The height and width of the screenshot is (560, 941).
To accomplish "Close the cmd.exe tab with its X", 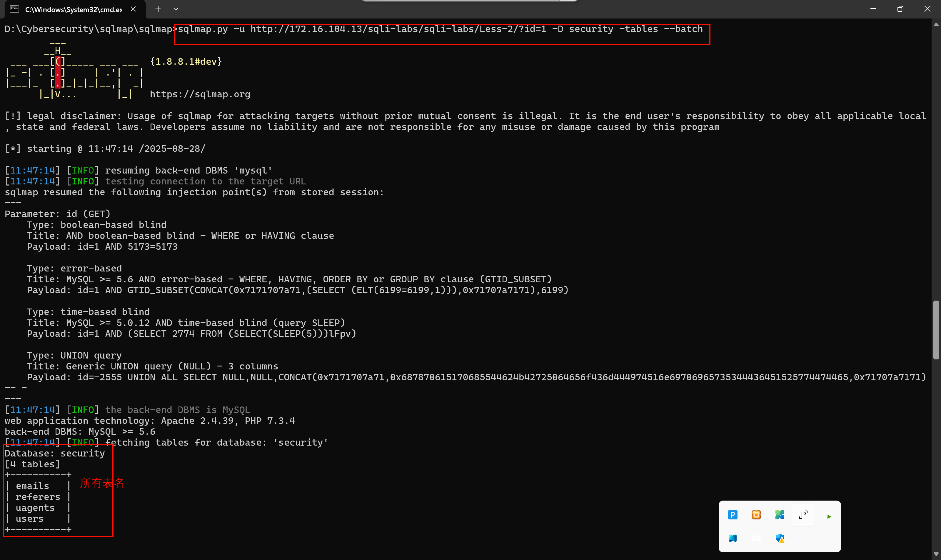I will [133, 9].
